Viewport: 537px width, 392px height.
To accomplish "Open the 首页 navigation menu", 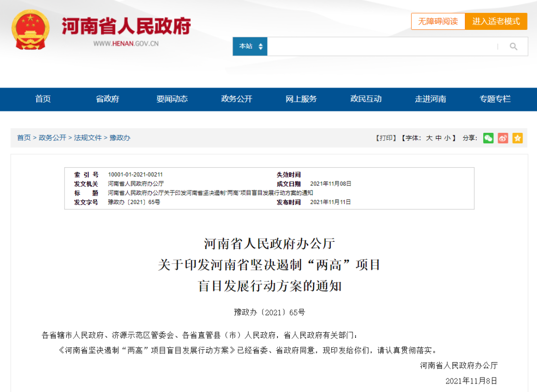I will click(x=43, y=99).
